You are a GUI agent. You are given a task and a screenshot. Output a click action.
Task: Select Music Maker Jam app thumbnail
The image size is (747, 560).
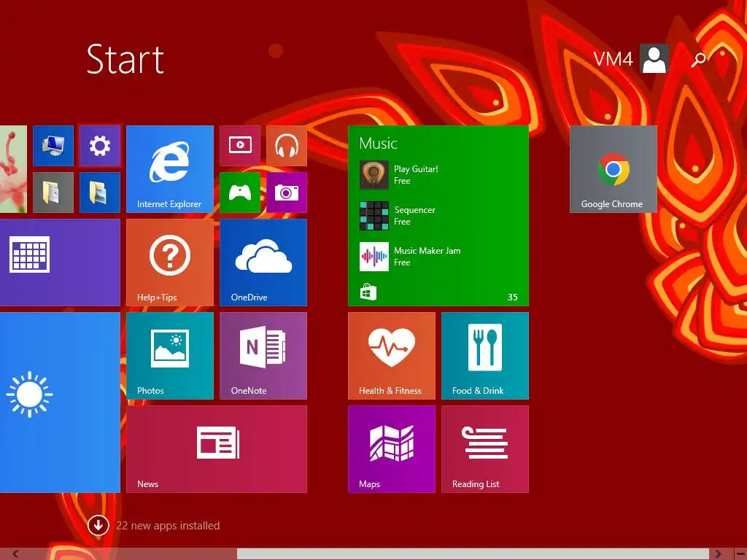(374, 257)
